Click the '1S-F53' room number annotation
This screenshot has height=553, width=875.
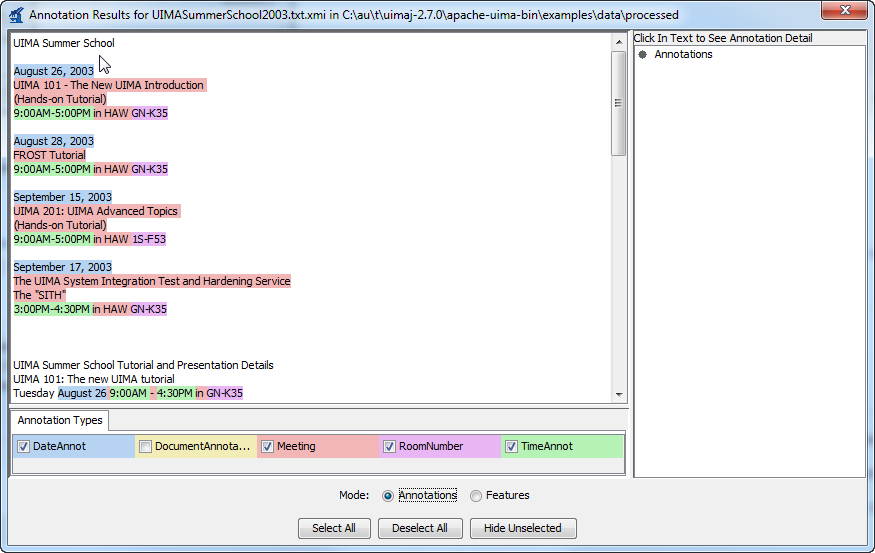[x=149, y=239]
